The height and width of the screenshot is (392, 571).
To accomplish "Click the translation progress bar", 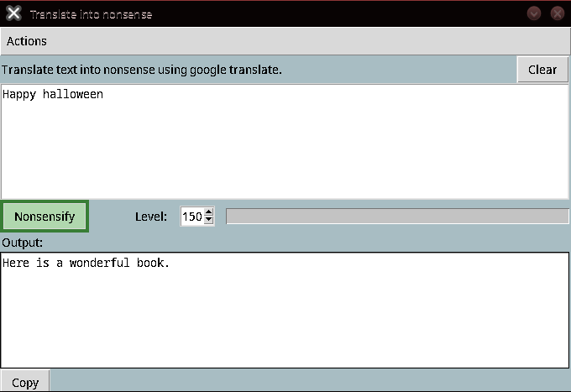I will [x=397, y=217].
